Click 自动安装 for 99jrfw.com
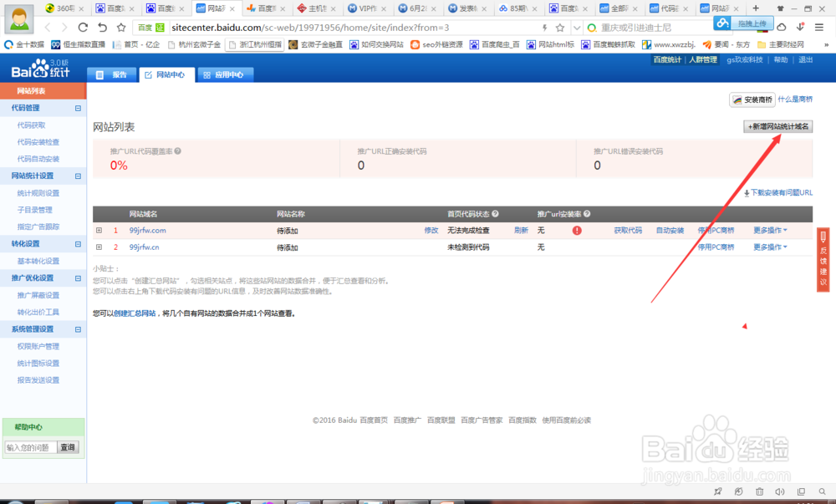The height and width of the screenshot is (504, 836). [670, 230]
